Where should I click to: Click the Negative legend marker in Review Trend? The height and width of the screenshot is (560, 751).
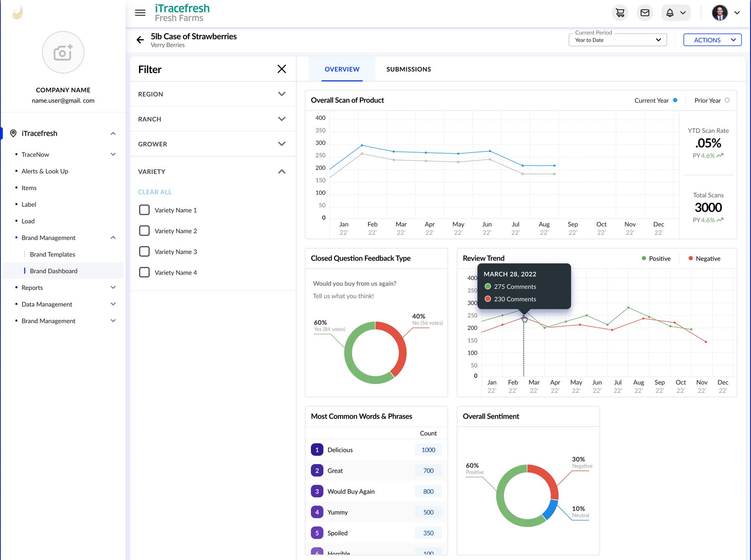(691, 259)
